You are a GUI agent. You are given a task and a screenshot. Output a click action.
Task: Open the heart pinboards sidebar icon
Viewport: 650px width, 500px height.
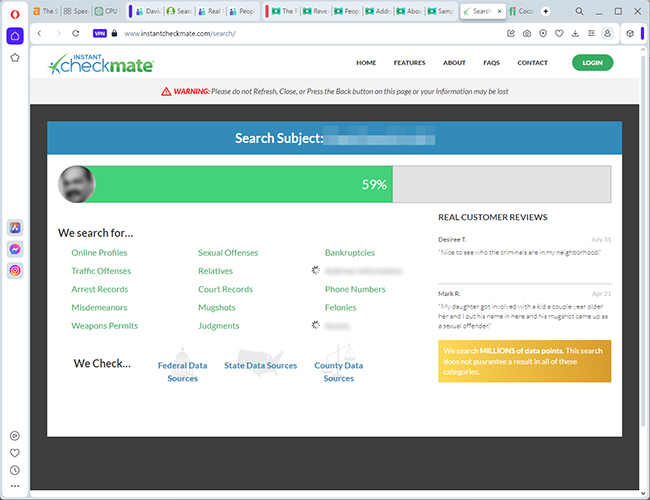click(15, 453)
